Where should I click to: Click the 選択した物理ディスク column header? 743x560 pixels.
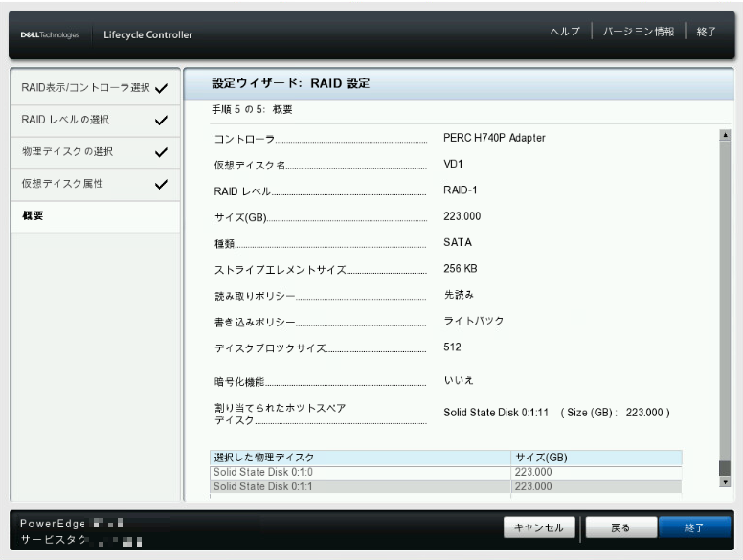click(x=360, y=458)
